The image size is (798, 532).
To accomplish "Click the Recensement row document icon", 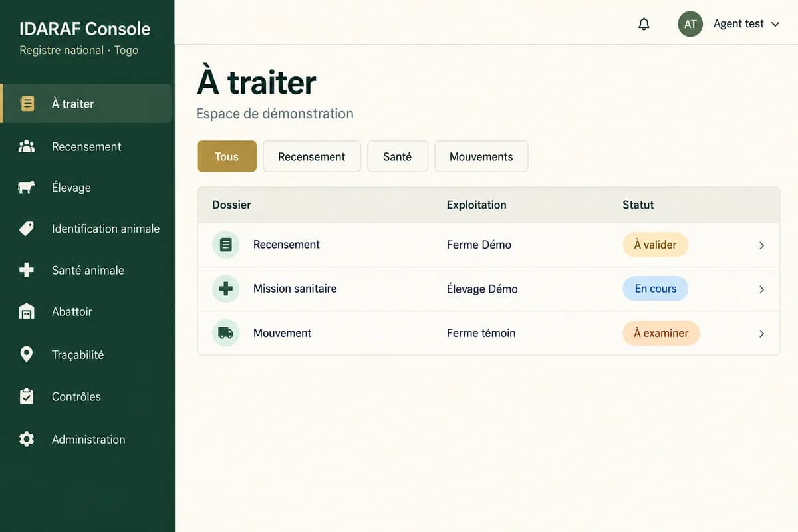I will (226, 245).
